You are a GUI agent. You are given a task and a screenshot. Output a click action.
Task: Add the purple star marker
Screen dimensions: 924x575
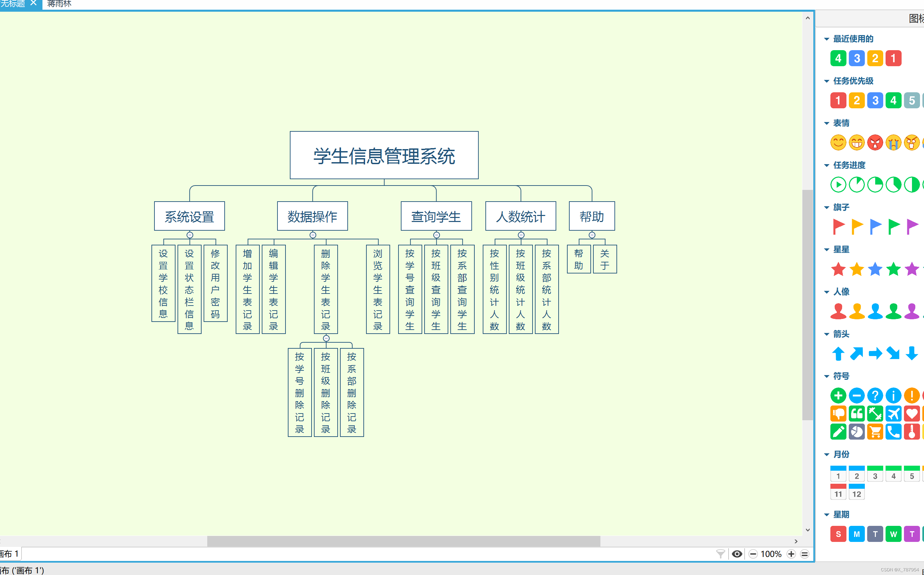point(911,269)
